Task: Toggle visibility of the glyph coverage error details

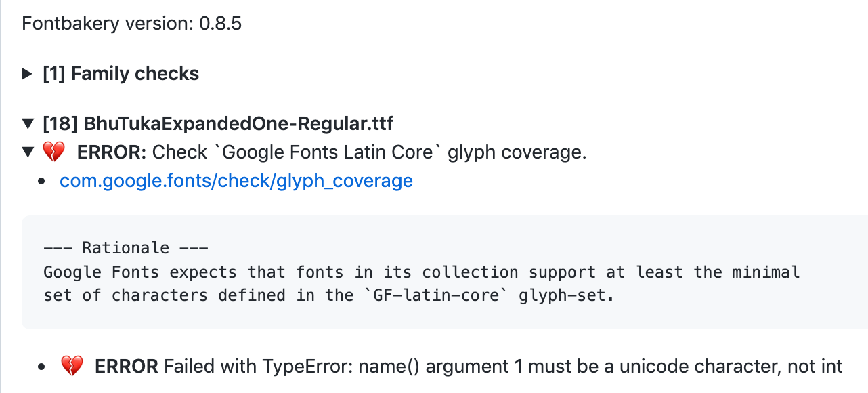Action: tap(27, 152)
